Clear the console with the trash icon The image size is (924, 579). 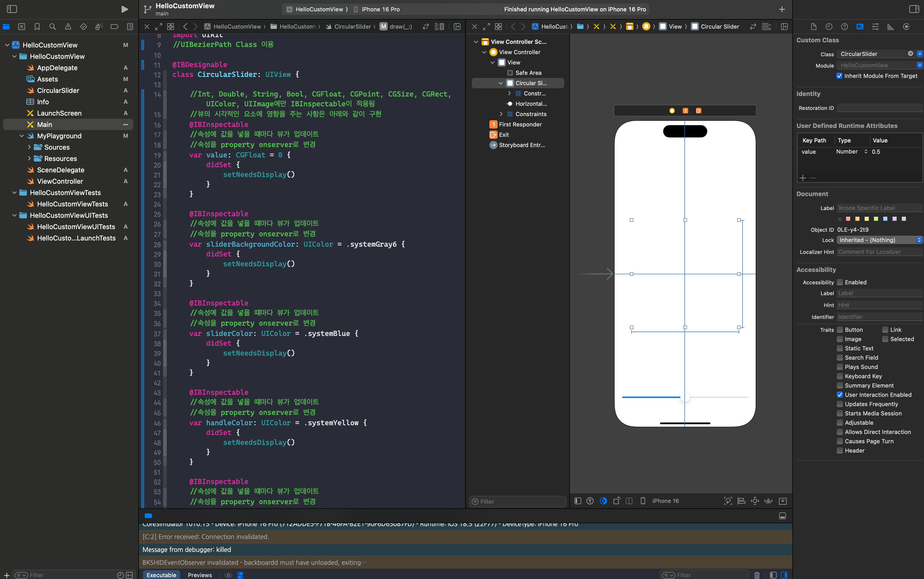click(x=756, y=575)
